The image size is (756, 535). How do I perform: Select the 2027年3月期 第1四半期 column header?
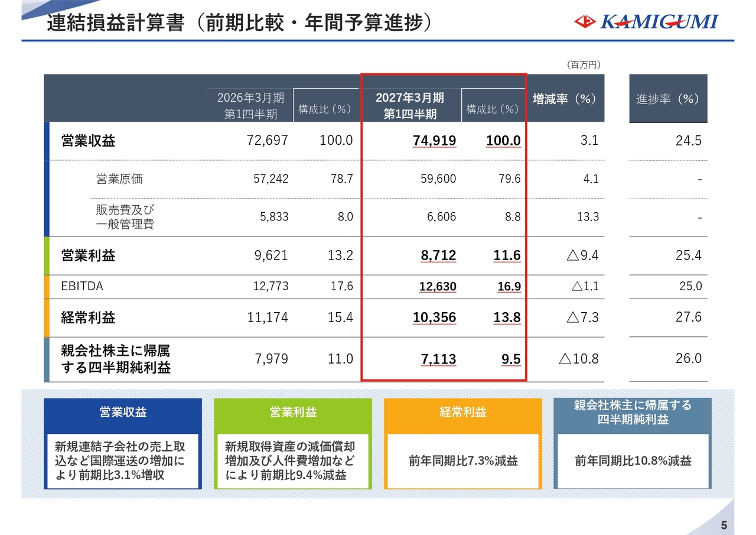pos(410,106)
